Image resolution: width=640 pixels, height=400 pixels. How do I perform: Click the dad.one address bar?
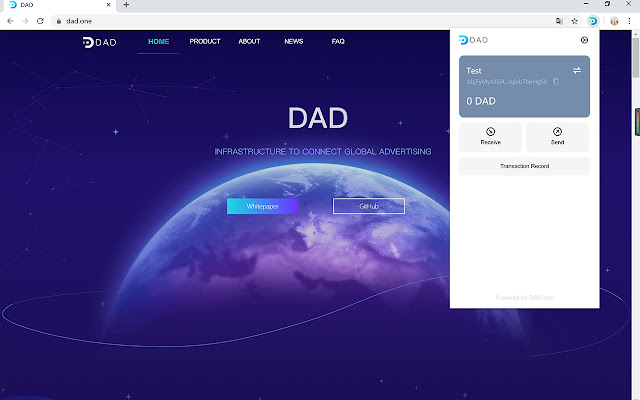pos(302,21)
